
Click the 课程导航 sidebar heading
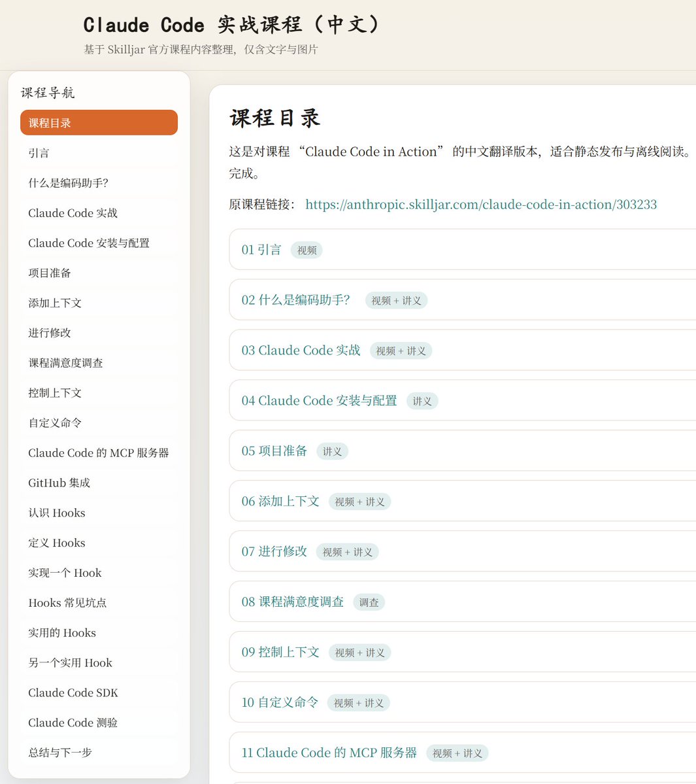(x=48, y=92)
